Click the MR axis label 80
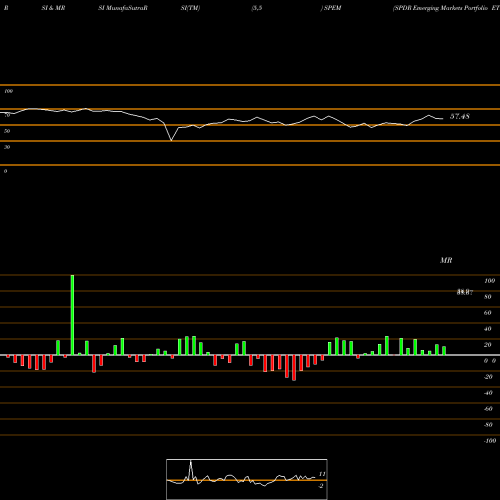The width and height of the screenshot is (500, 500). point(488,297)
